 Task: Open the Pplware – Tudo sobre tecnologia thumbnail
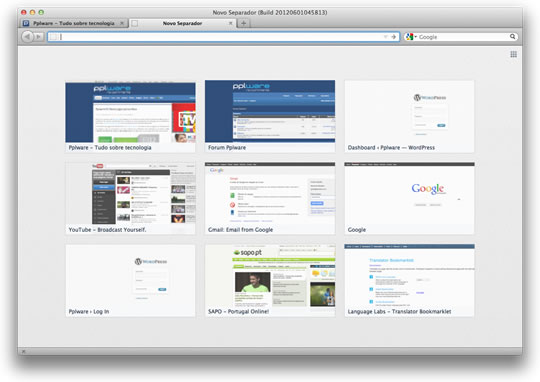coord(131,116)
